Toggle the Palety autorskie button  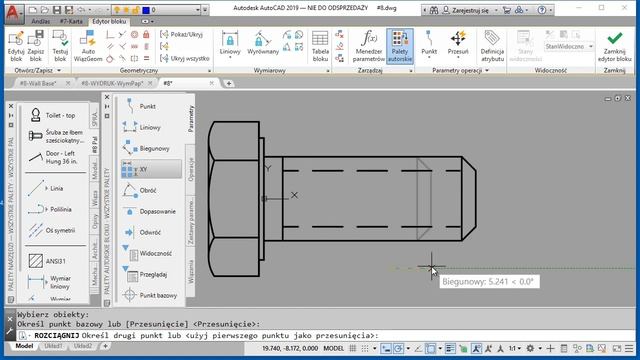tap(400, 46)
